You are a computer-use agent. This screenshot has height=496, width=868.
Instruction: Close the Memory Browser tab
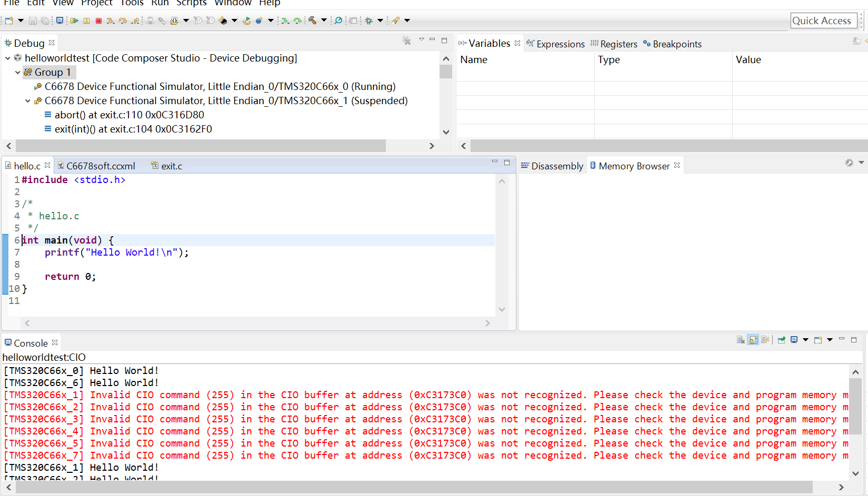tap(677, 165)
